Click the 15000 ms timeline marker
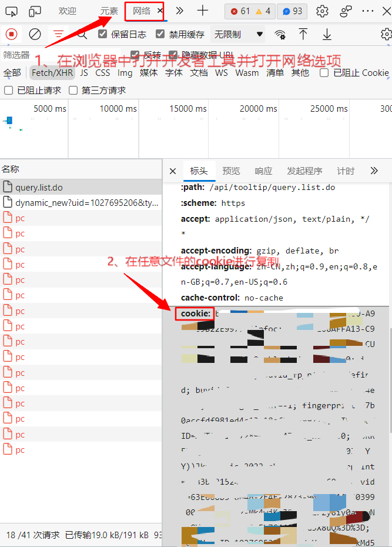This screenshot has height=547, width=392. point(188,109)
